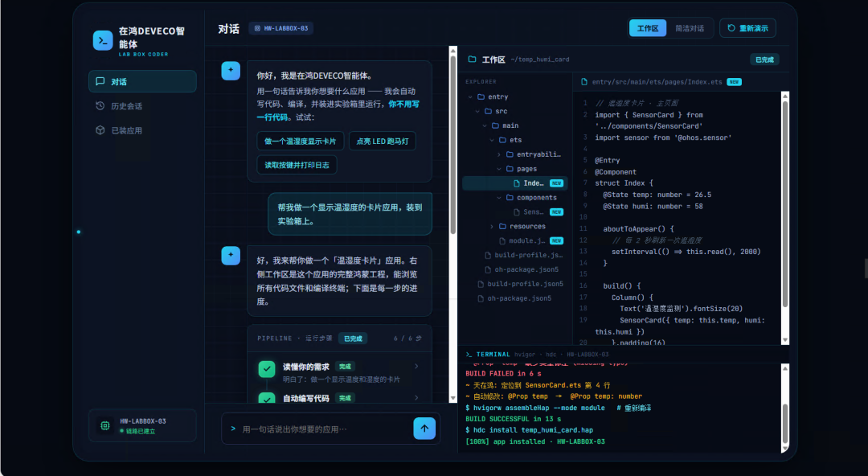Expand the 自动编写代码 step chevron
Screen dimensions: 868x476
pyautogui.click(x=416, y=397)
